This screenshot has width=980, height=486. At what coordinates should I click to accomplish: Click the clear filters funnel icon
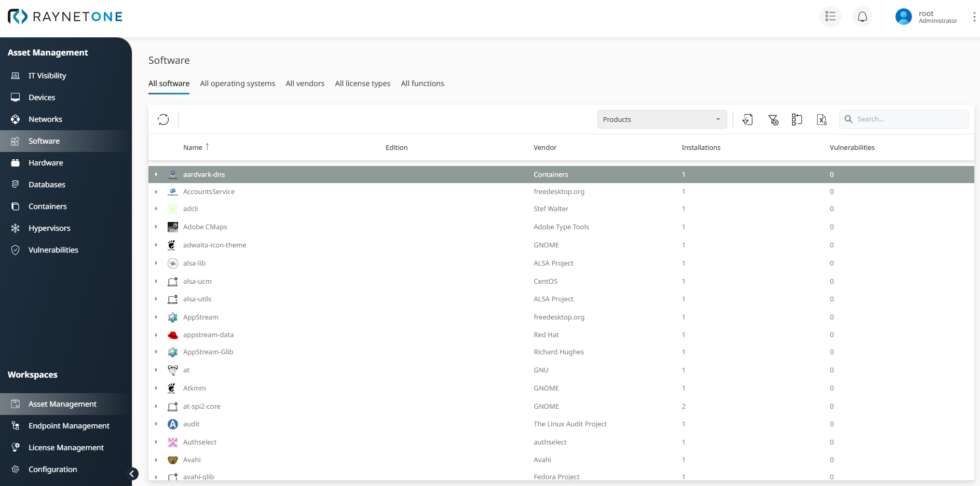773,120
